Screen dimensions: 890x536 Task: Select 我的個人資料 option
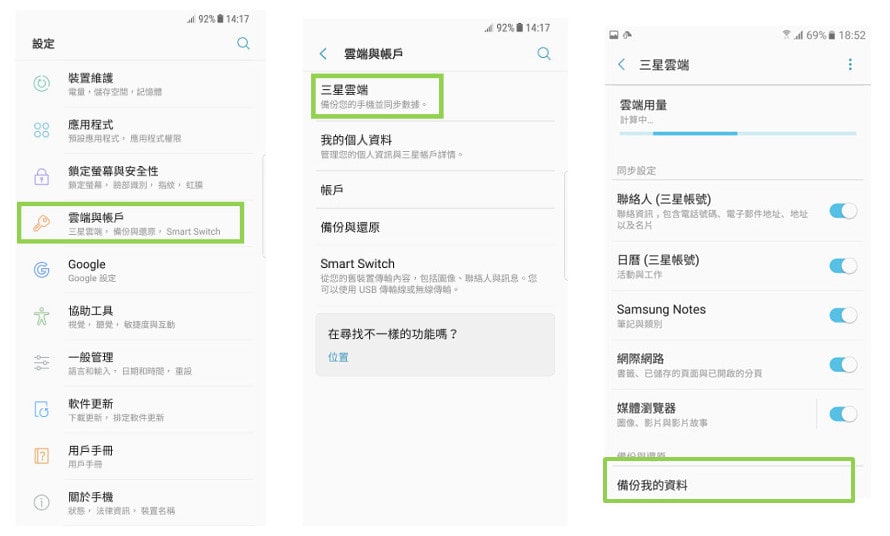[435, 146]
